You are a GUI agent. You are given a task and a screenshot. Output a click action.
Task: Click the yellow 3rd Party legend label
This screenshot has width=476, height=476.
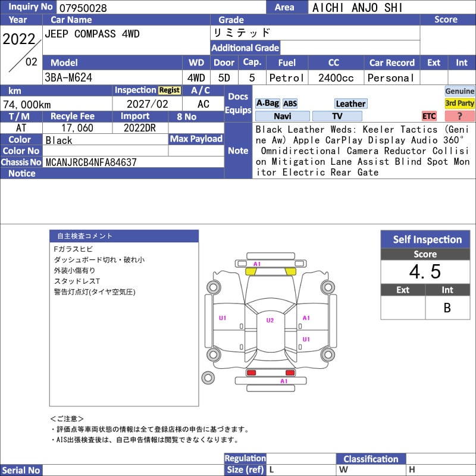click(x=460, y=104)
